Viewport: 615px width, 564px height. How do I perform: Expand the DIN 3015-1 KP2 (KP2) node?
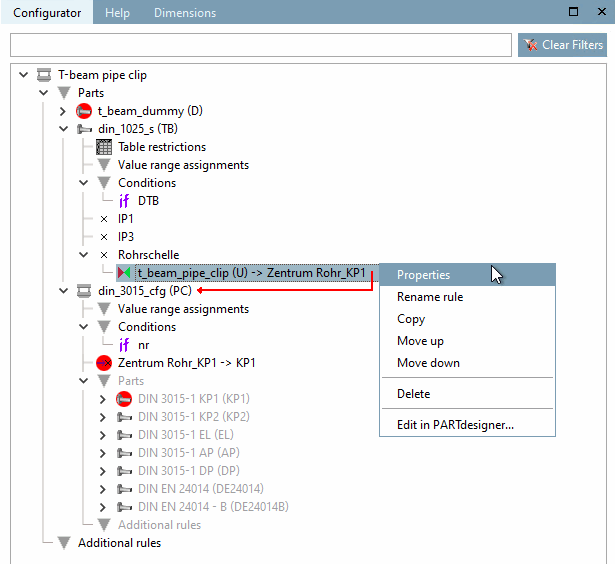pyautogui.click(x=103, y=417)
